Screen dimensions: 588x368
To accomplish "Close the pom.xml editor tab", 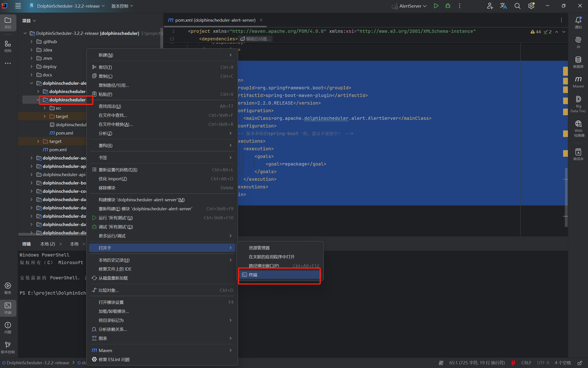I will tap(261, 20).
